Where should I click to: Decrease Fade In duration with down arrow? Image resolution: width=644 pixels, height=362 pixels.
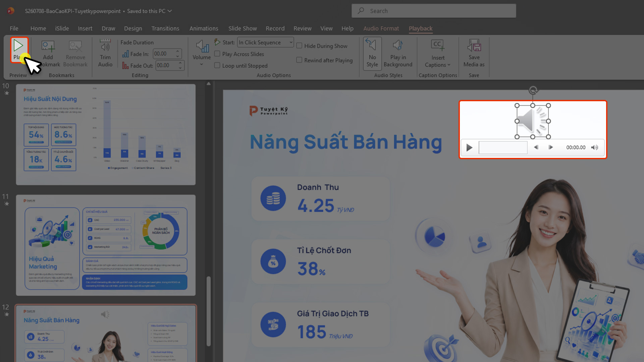tap(178, 56)
